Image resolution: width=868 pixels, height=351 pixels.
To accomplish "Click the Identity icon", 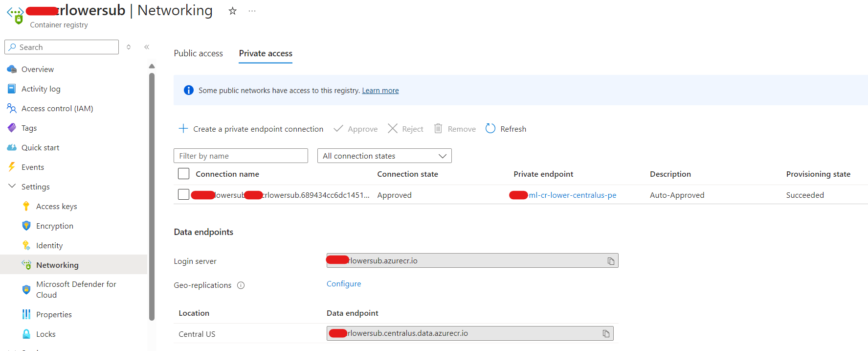I will (26, 245).
